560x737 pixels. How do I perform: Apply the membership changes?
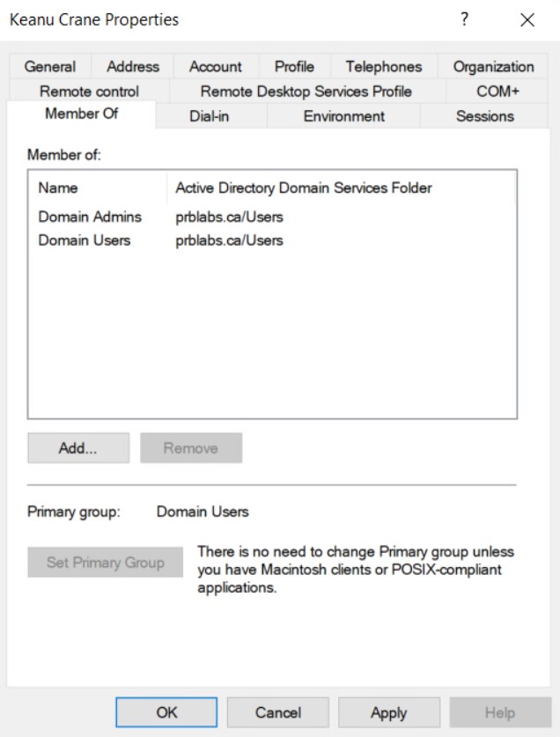click(x=388, y=712)
